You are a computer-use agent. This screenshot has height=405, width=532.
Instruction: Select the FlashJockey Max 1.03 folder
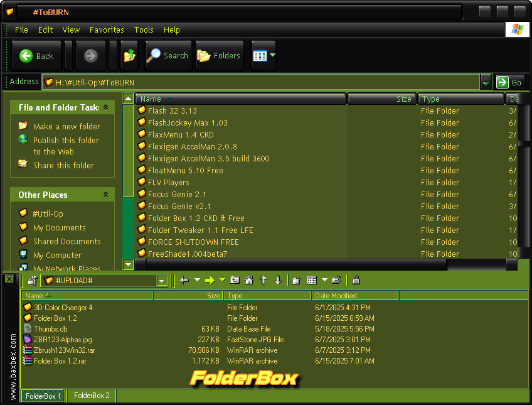pyautogui.click(x=188, y=122)
